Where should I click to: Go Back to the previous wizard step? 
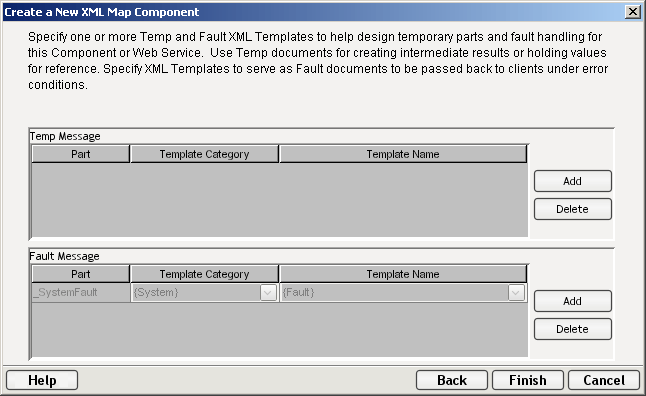point(452,380)
